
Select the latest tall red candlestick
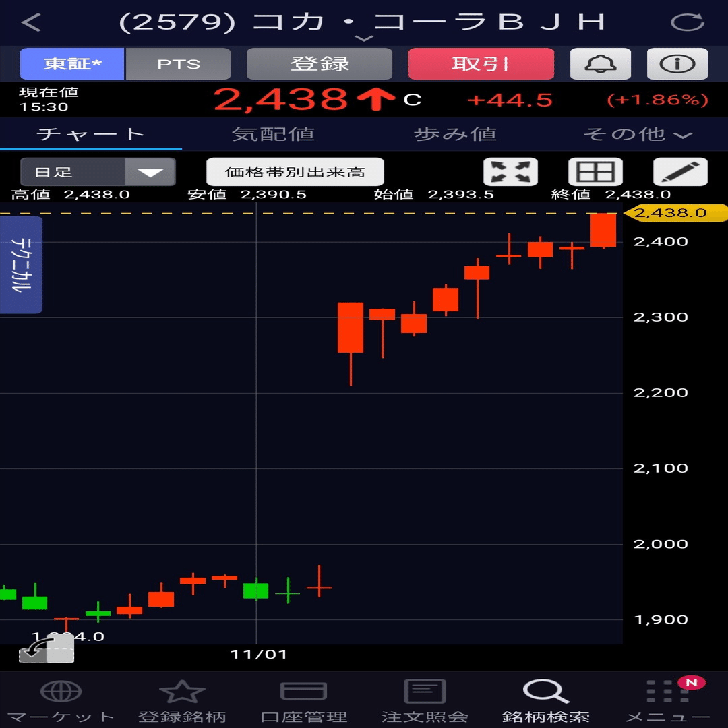pyautogui.click(x=603, y=231)
